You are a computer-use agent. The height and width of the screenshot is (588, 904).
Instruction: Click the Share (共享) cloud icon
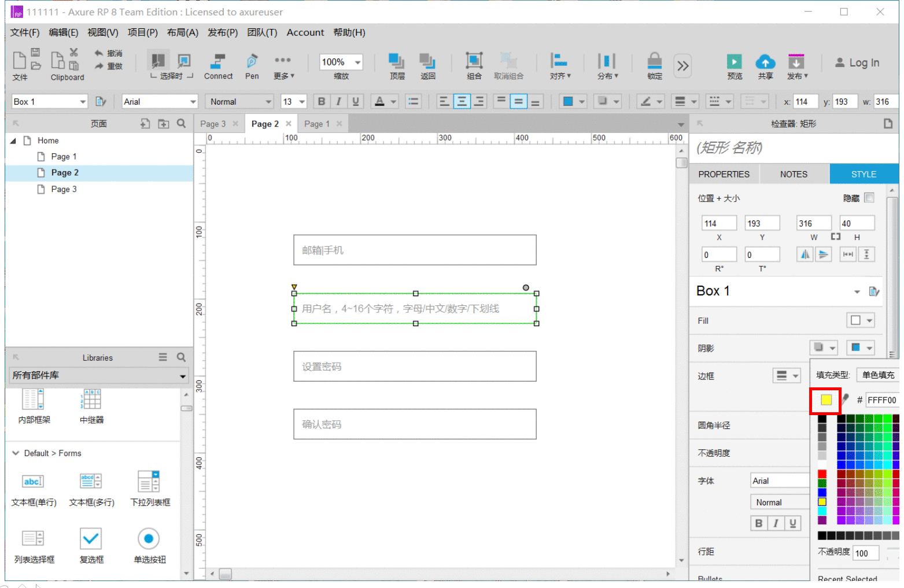(x=765, y=61)
